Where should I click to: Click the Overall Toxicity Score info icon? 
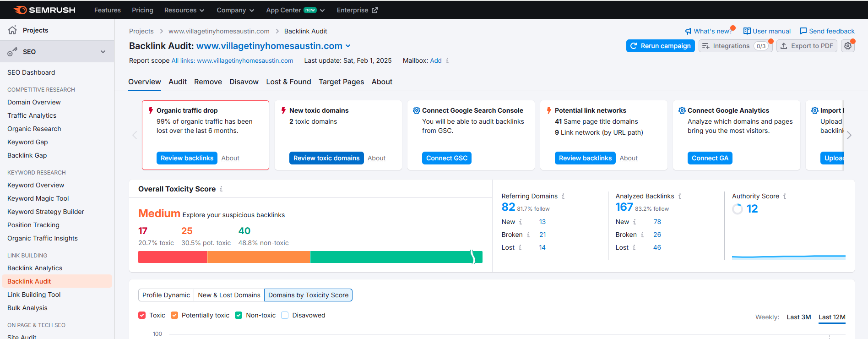tap(221, 189)
